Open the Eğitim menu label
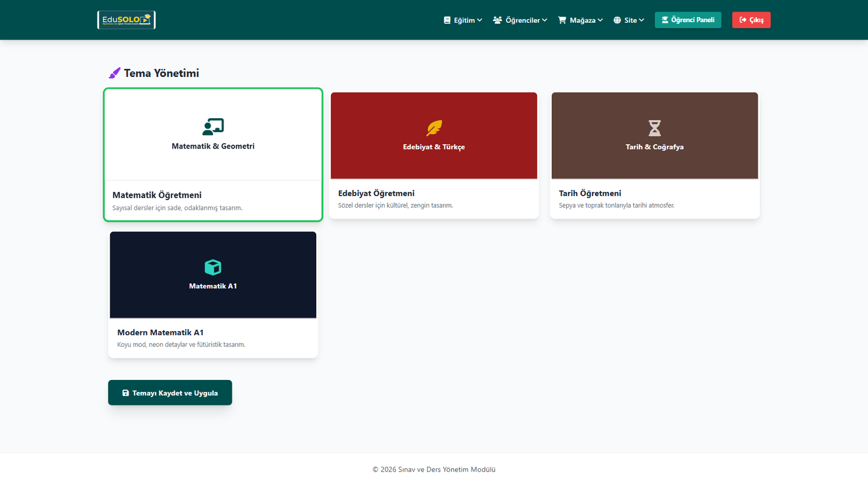 pos(464,20)
